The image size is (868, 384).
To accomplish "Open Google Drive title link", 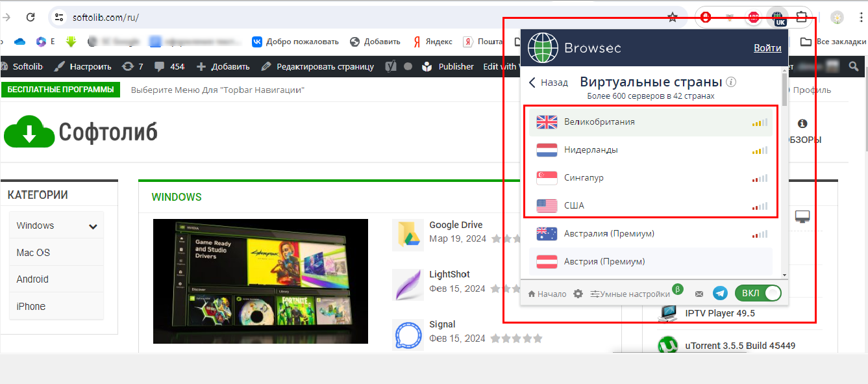I will coord(456,225).
